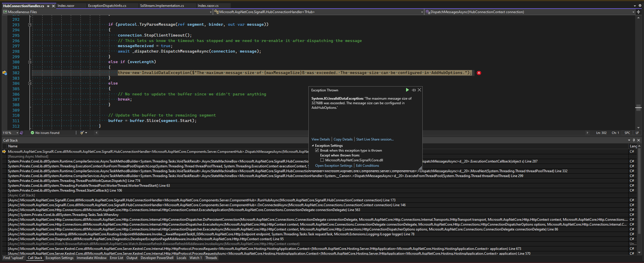Image resolution: width=644 pixels, height=263 pixels.
Task: Click the green Continue arrow in Exception popup
Action: pyautogui.click(x=407, y=90)
